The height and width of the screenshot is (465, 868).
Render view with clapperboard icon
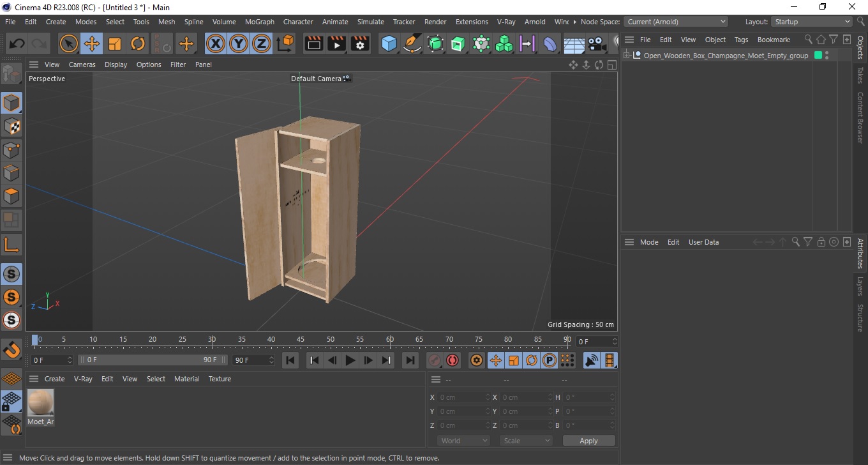click(x=314, y=44)
